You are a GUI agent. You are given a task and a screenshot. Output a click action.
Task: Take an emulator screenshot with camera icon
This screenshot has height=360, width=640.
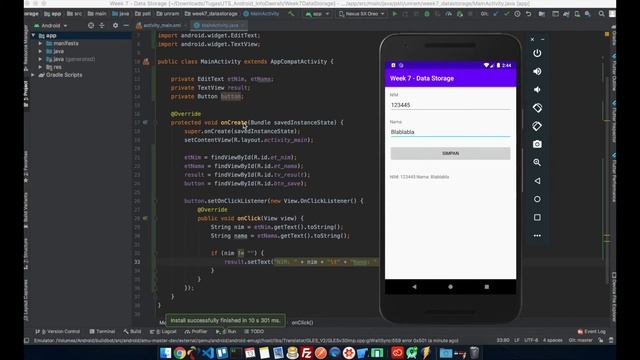(x=537, y=144)
